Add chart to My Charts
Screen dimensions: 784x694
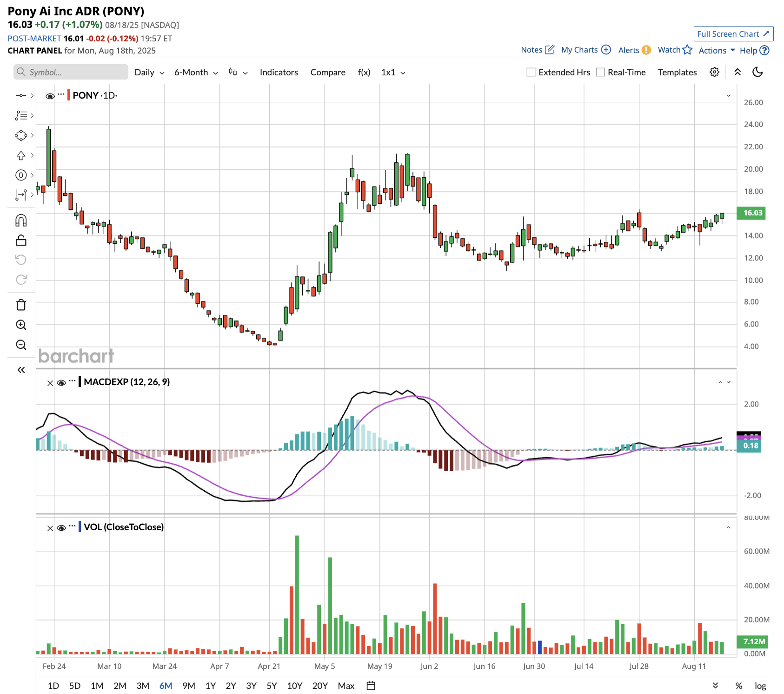(x=586, y=50)
